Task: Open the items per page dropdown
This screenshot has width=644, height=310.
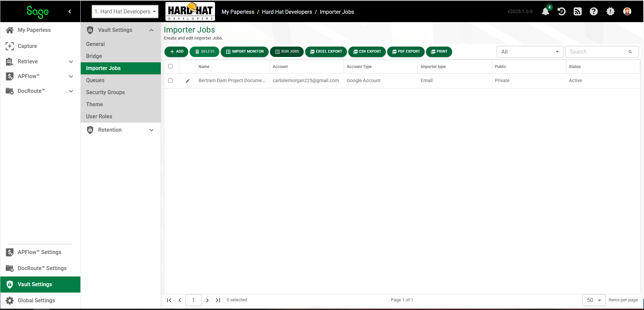Action: tap(594, 300)
